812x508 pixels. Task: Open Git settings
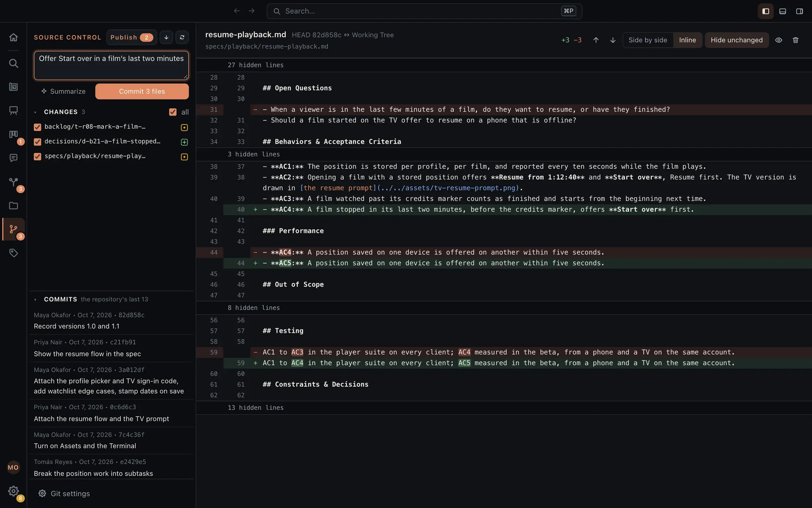point(64,493)
